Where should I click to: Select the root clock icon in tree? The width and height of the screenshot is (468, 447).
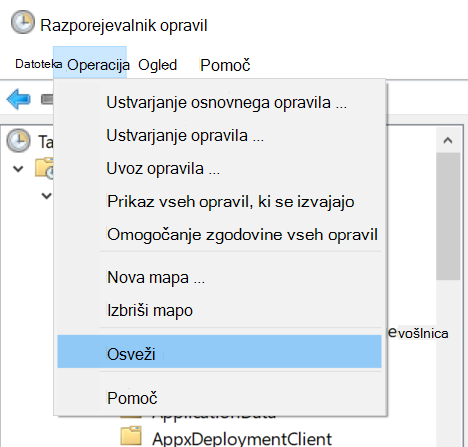pyautogui.click(x=19, y=141)
